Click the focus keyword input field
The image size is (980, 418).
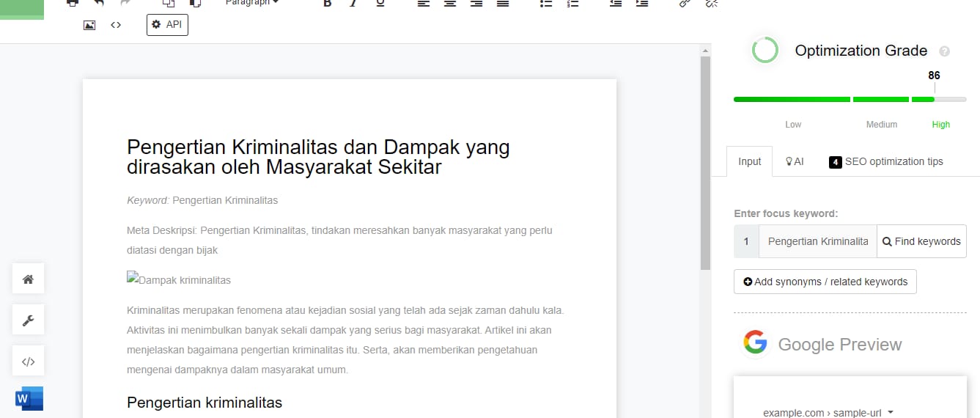coord(817,241)
